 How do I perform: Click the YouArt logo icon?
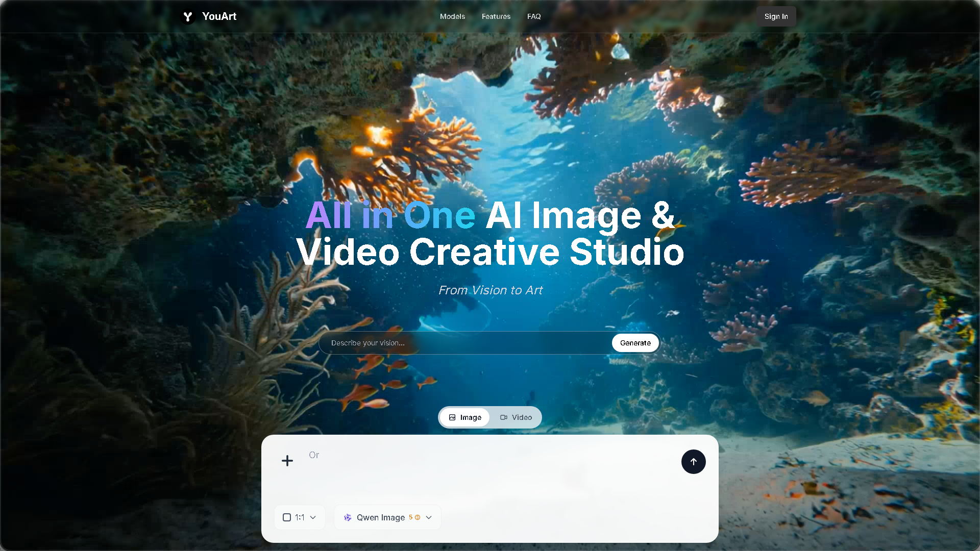[188, 16]
